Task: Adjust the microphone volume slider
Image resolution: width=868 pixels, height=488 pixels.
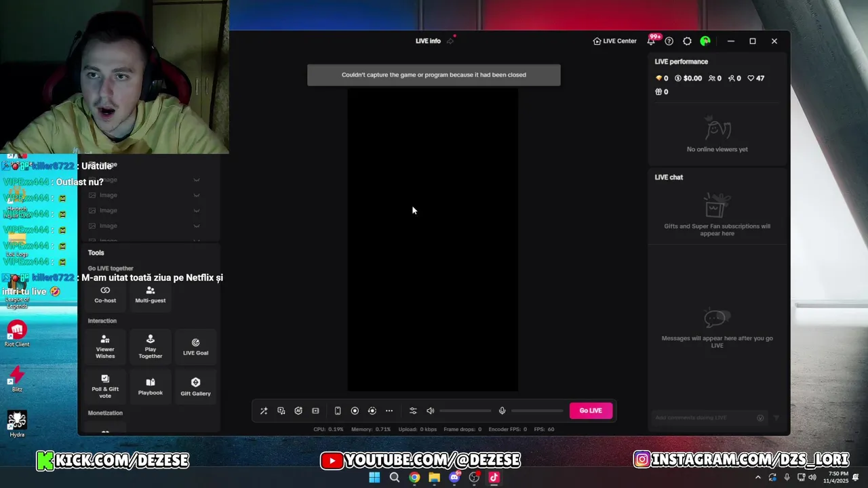Action: pyautogui.click(x=537, y=411)
